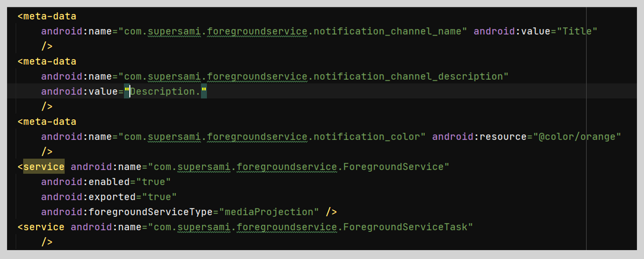
Task: Click the enabled attribute name
Action: click(x=109, y=182)
